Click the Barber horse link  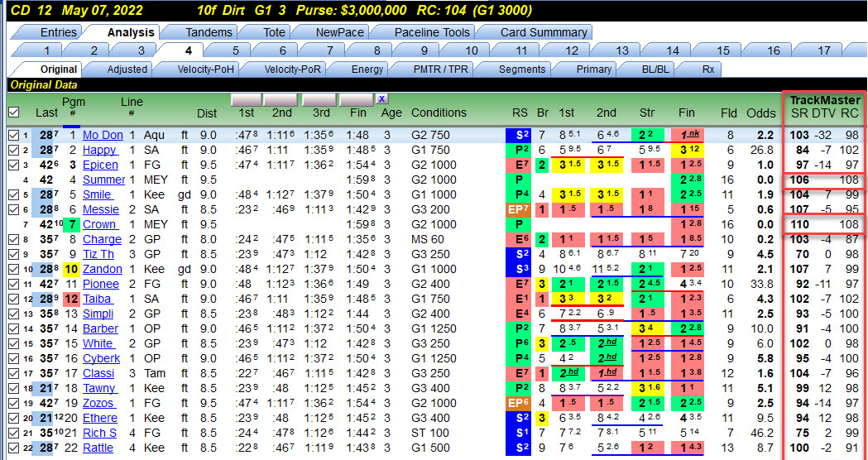101,328
